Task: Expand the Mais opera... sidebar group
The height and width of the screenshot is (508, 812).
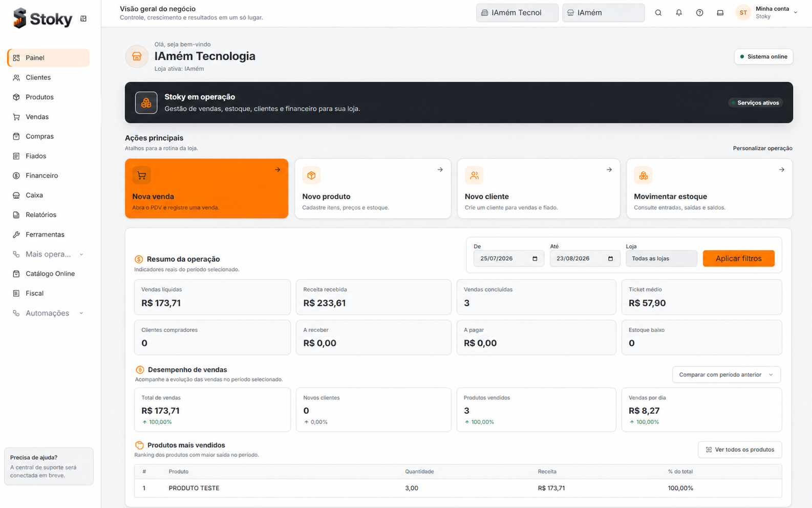Action: click(x=49, y=254)
